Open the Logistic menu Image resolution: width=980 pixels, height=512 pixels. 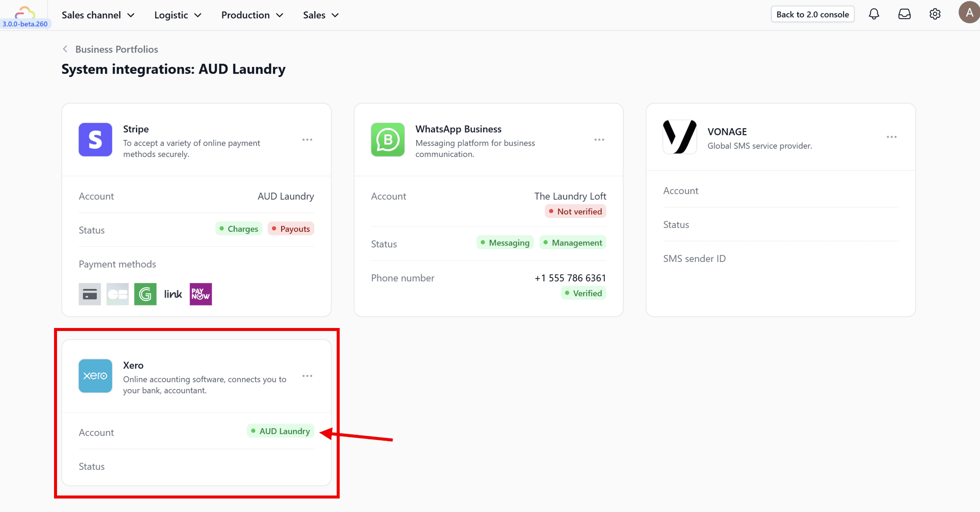[x=178, y=15]
